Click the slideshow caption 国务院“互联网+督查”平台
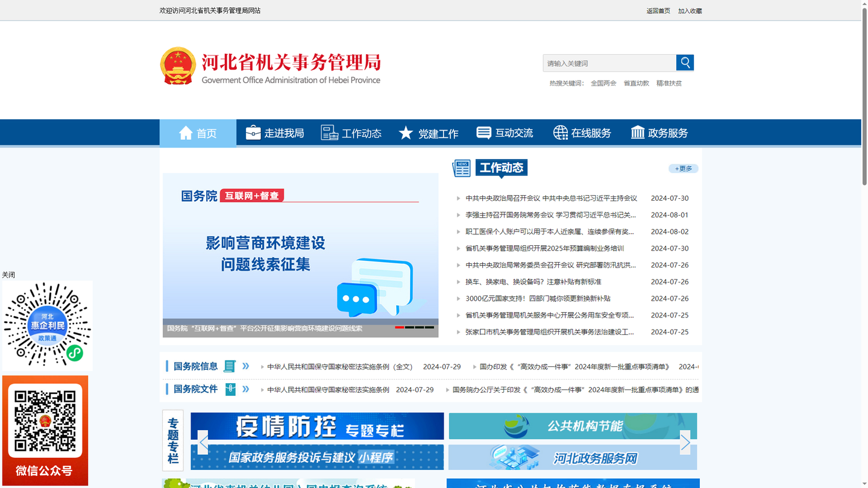 coord(265,328)
